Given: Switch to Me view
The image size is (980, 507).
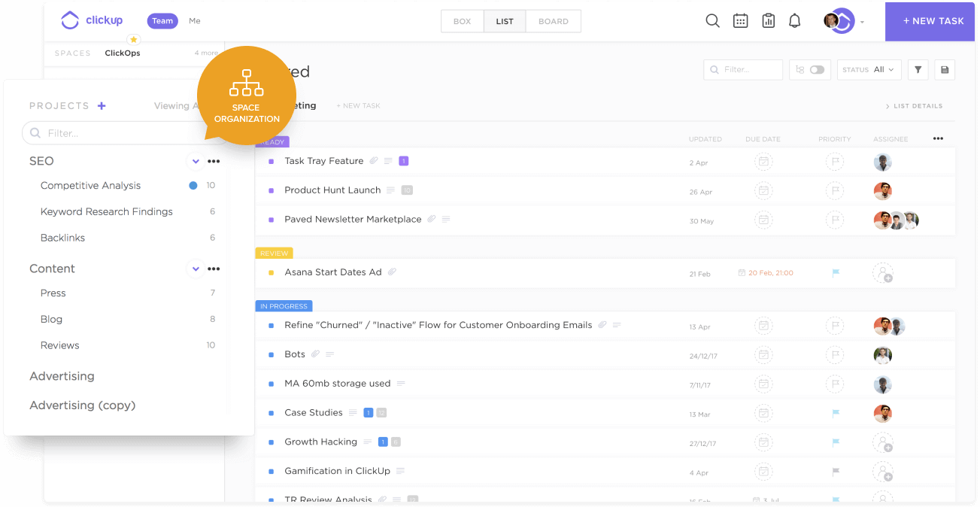Looking at the screenshot, I should pos(195,21).
